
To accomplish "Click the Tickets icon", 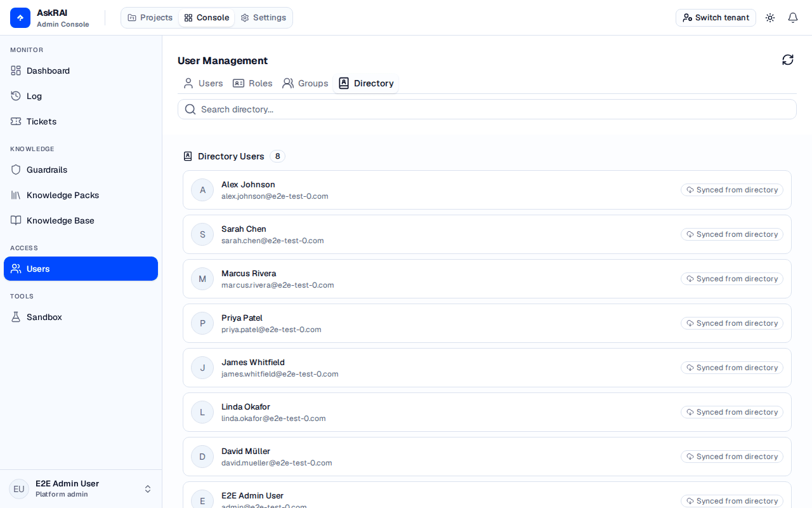I will (x=16, y=121).
